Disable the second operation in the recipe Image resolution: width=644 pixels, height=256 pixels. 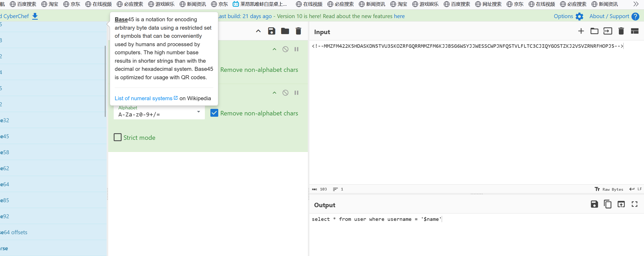pyautogui.click(x=285, y=93)
